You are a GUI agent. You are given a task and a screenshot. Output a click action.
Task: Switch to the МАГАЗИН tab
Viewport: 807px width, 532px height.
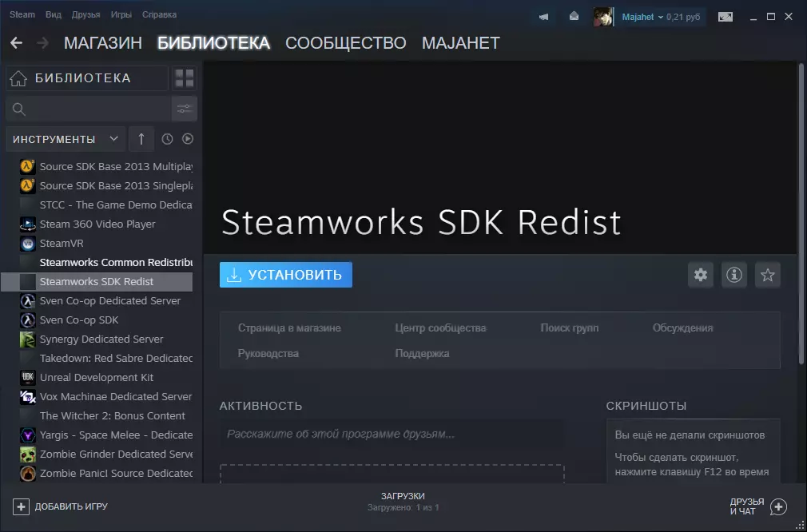click(x=103, y=43)
